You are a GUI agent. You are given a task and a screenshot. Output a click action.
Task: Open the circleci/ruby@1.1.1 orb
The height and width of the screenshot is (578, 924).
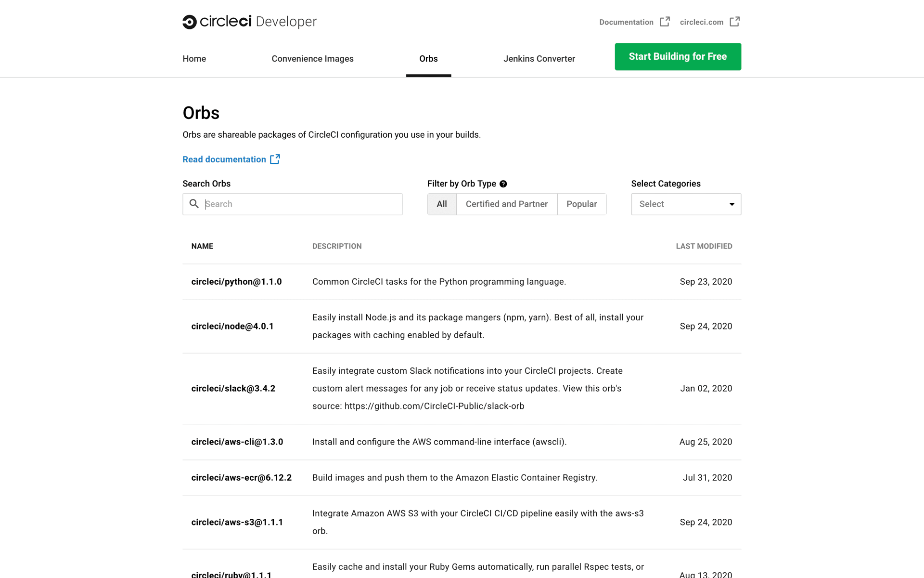pos(231,574)
